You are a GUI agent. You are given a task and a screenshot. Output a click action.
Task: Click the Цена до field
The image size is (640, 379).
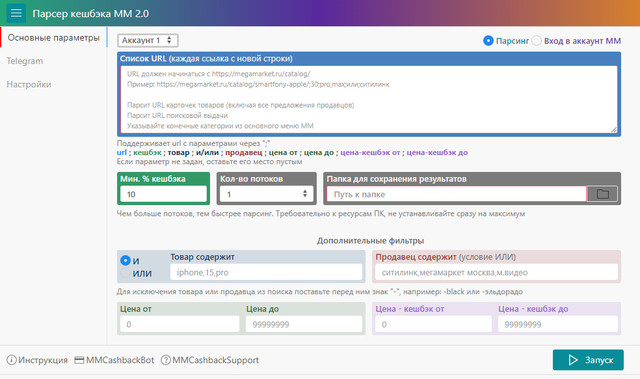point(304,324)
